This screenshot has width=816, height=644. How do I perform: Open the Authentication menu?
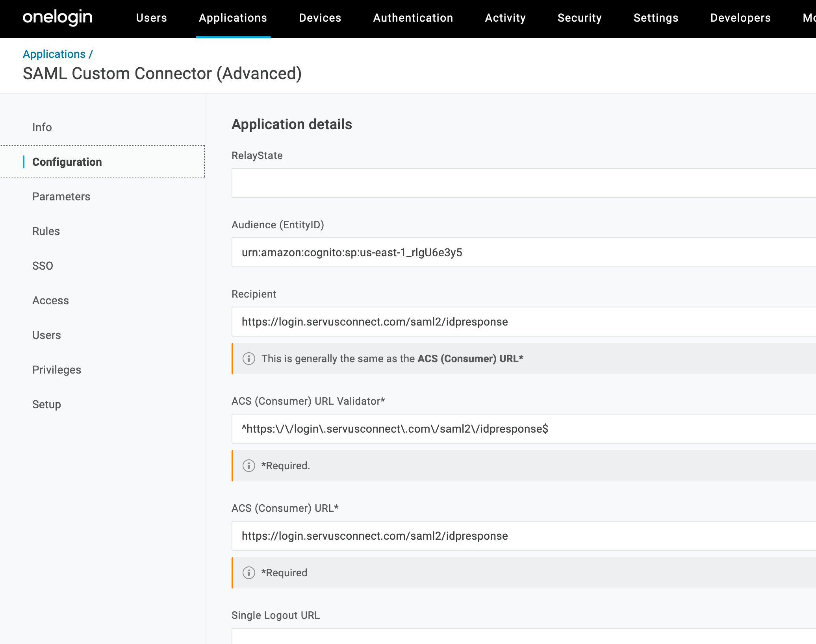coord(413,18)
